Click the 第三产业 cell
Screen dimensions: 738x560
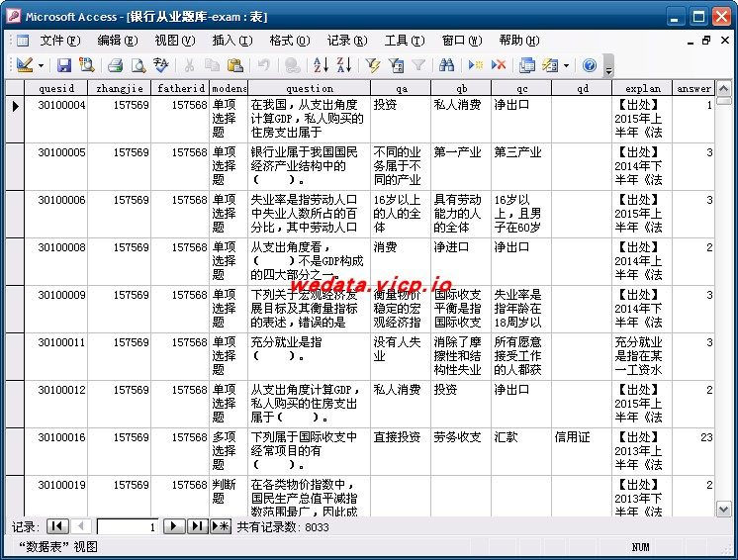coord(521,166)
